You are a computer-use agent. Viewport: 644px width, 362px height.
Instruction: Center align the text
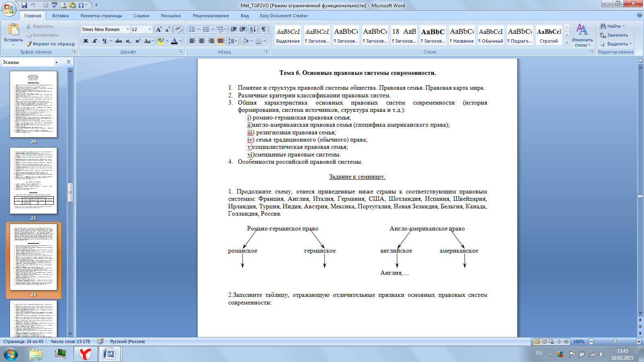click(202, 41)
